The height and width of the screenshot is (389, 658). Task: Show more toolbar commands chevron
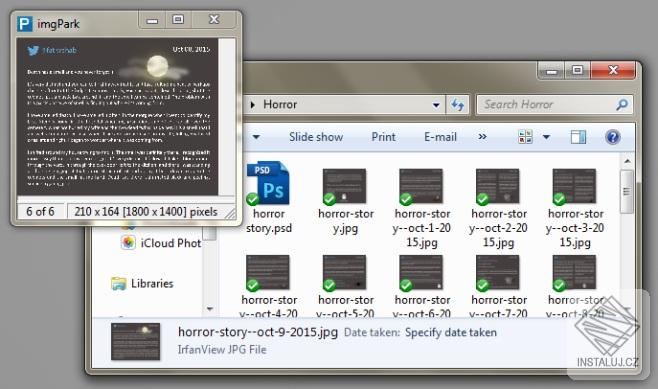pyautogui.click(x=483, y=137)
